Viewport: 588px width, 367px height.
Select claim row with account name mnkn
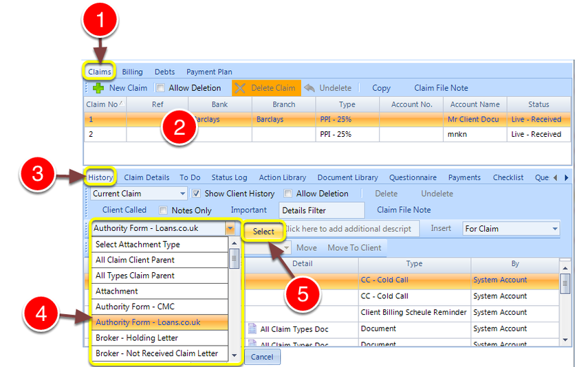pyautogui.click(x=327, y=134)
